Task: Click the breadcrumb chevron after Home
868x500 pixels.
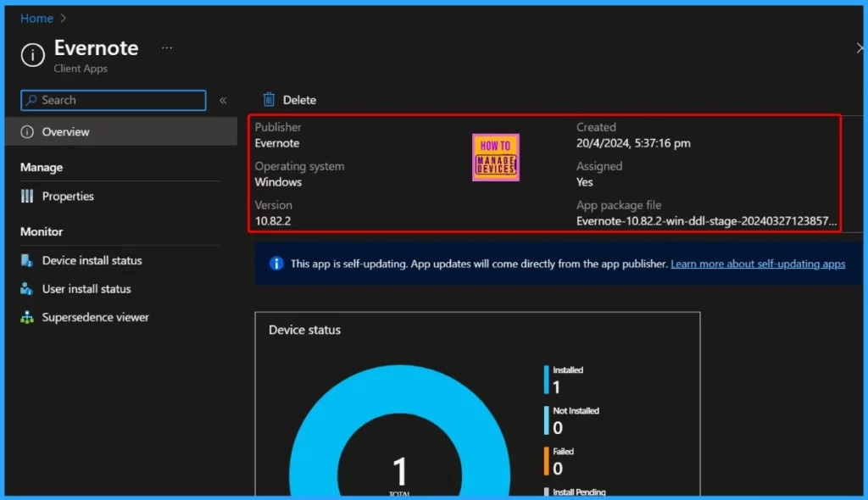Action: pyautogui.click(x=63, y=19)
